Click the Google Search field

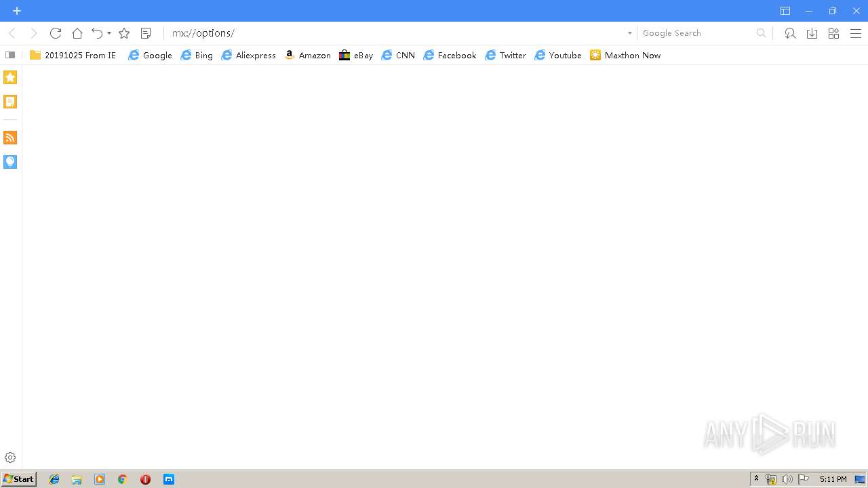click(697, 33)
